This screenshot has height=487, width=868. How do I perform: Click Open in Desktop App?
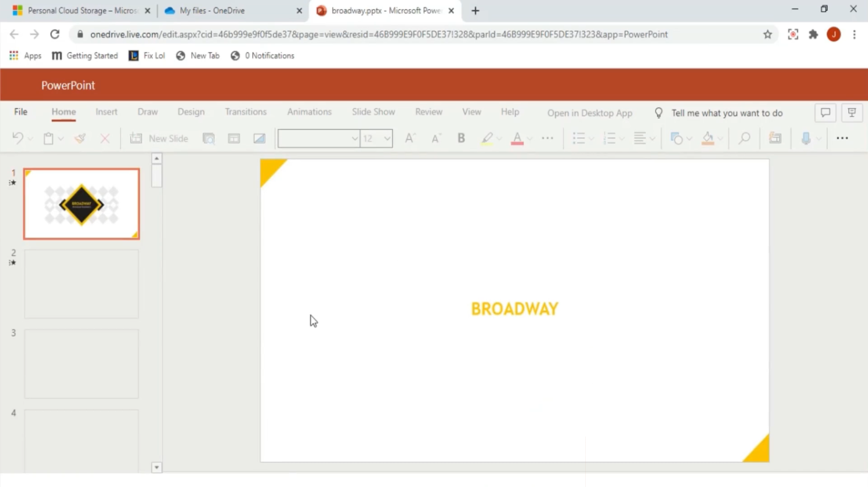coord(589,113)
